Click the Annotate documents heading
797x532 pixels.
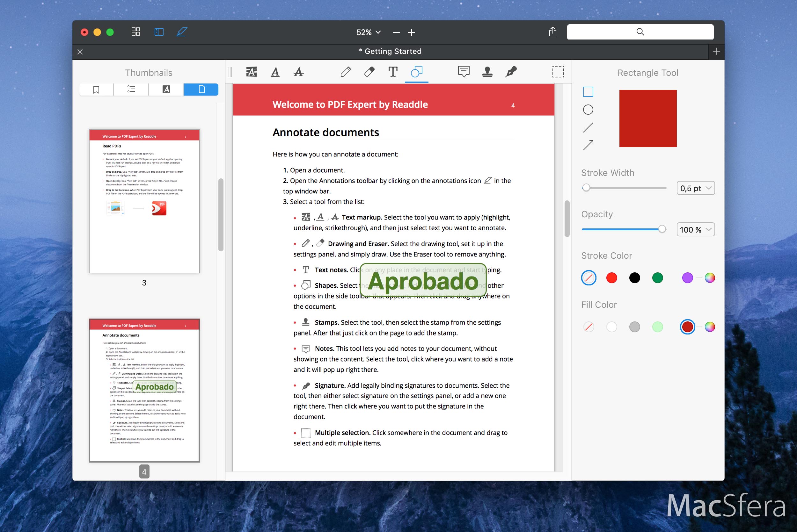tap(326, 132)
